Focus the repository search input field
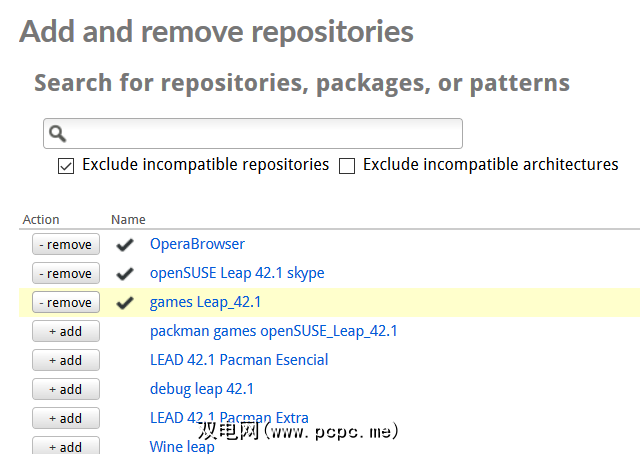640x454 pixels. [x=260, y=133]
